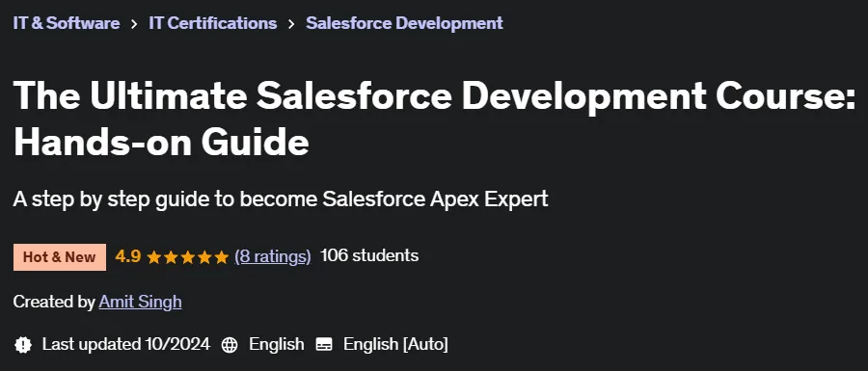
Task: Open the IT & Software breadcrumb
Action: 66,23
